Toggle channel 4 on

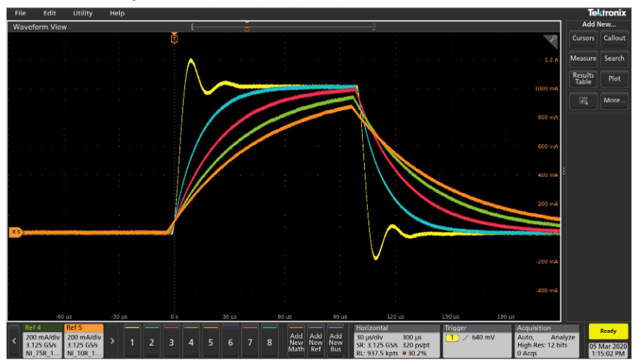[191, 342]
